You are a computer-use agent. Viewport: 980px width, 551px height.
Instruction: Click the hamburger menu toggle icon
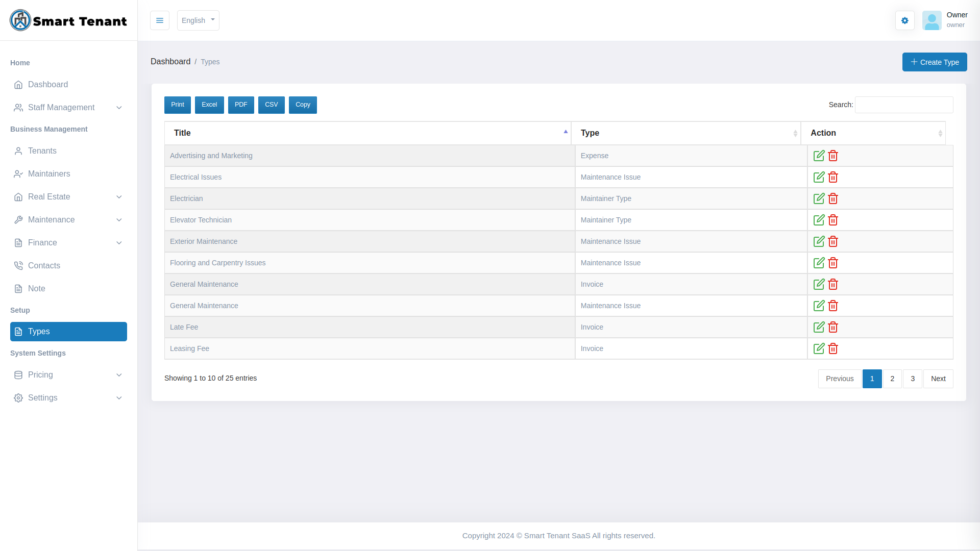(160, 20)
